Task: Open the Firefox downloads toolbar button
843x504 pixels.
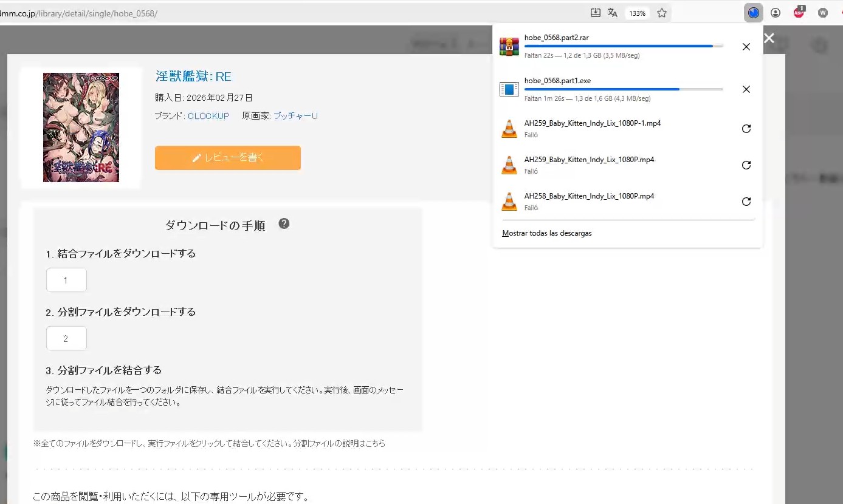Action: click(x=754, y=13)
